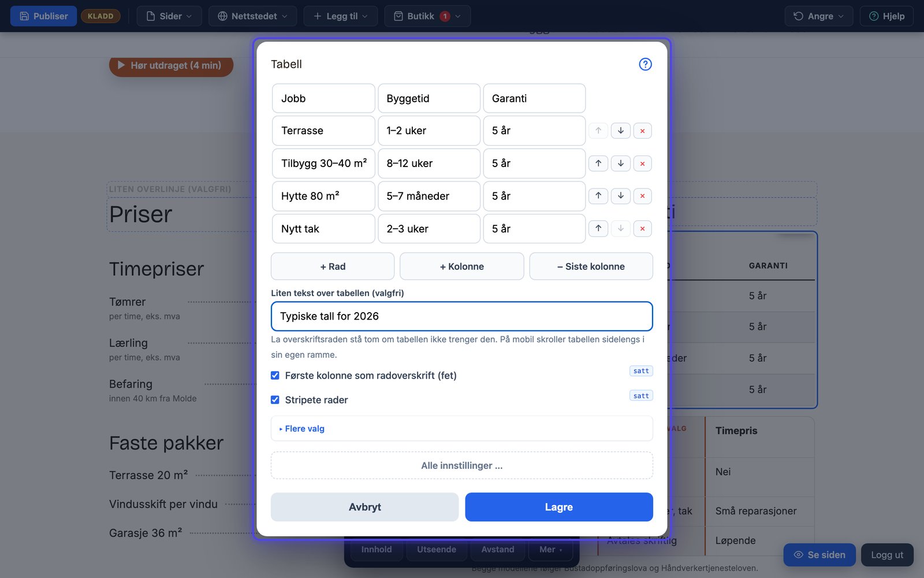The image size is (924, 578).
Task: Open Alle innstillinger …
Action: pos(462,466)
